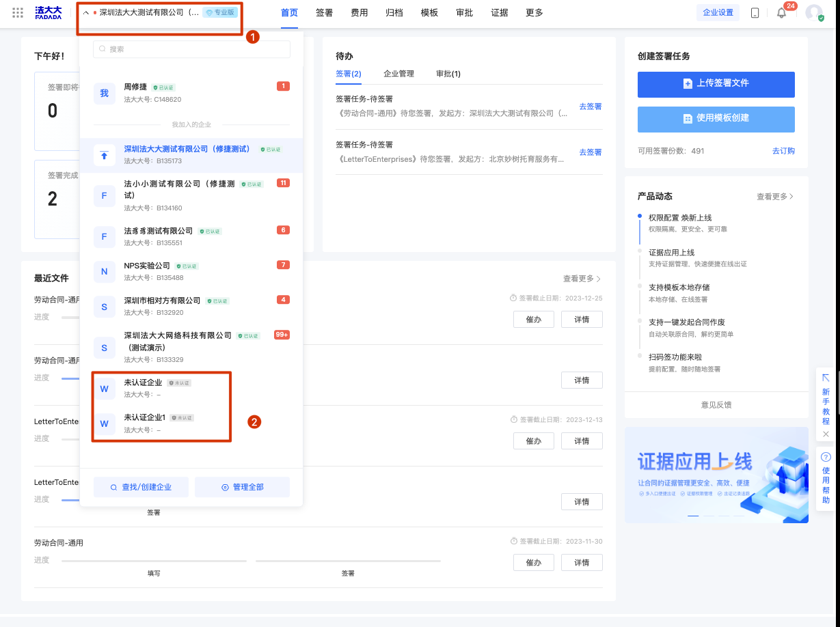The image size is (840, 627).
Task: Click the 证据应用上线 banner
Action: [x=716, y=475]
